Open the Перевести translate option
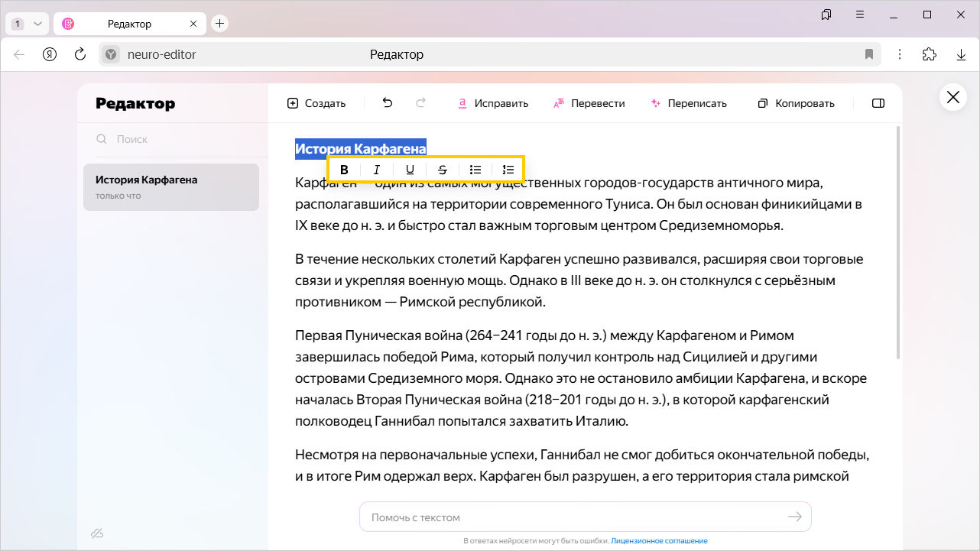This screenshot has height=551, width=980. tap(589, 103)
